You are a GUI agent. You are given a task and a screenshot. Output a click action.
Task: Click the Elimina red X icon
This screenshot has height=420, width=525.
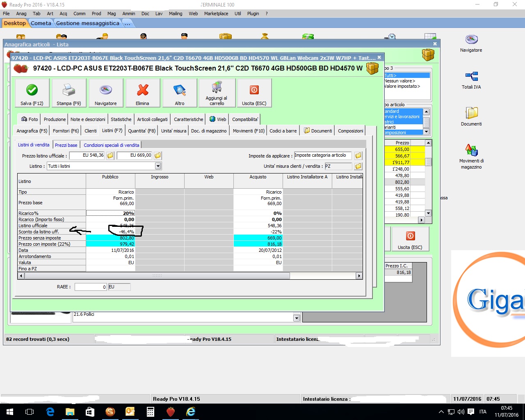tap(142, 90)
